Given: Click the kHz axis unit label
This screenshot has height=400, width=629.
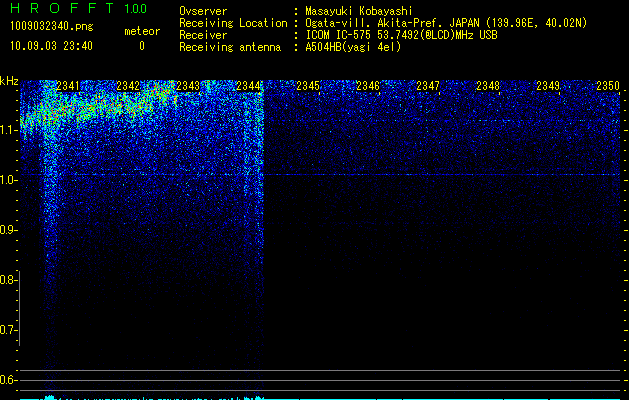Looking at the screenshot, I should (9, 81).
